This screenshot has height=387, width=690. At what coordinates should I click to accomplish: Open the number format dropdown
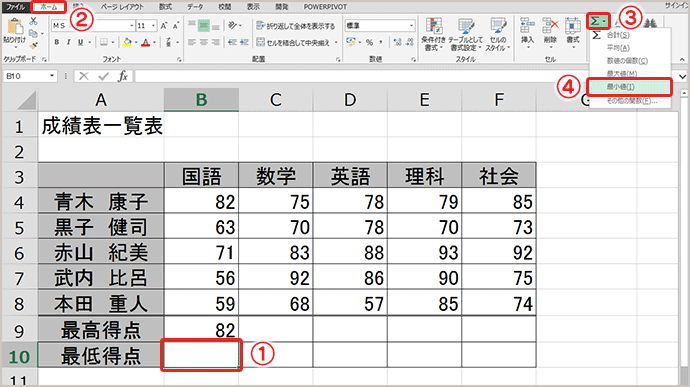tap(411, 26)
